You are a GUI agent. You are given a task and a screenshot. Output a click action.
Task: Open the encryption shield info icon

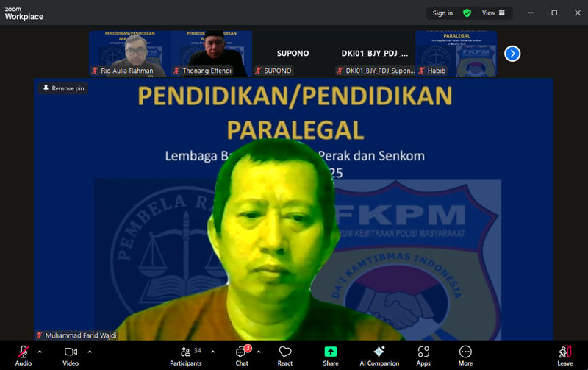467,13
